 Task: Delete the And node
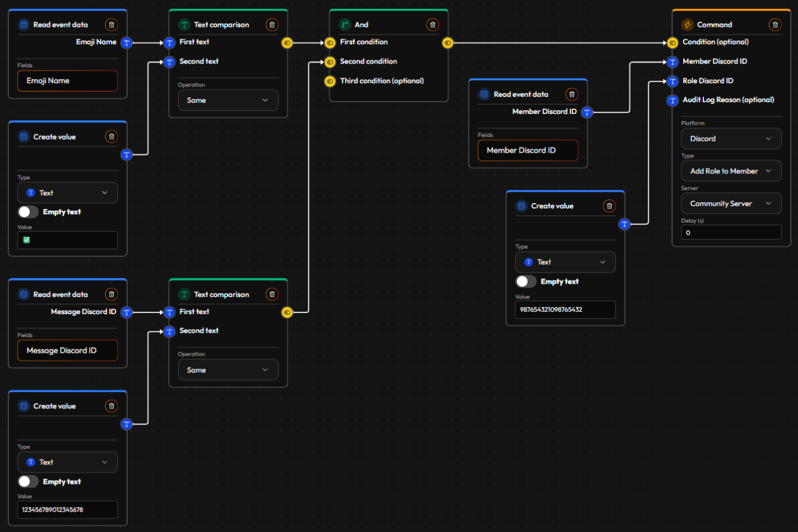click(x=433, y=25)
